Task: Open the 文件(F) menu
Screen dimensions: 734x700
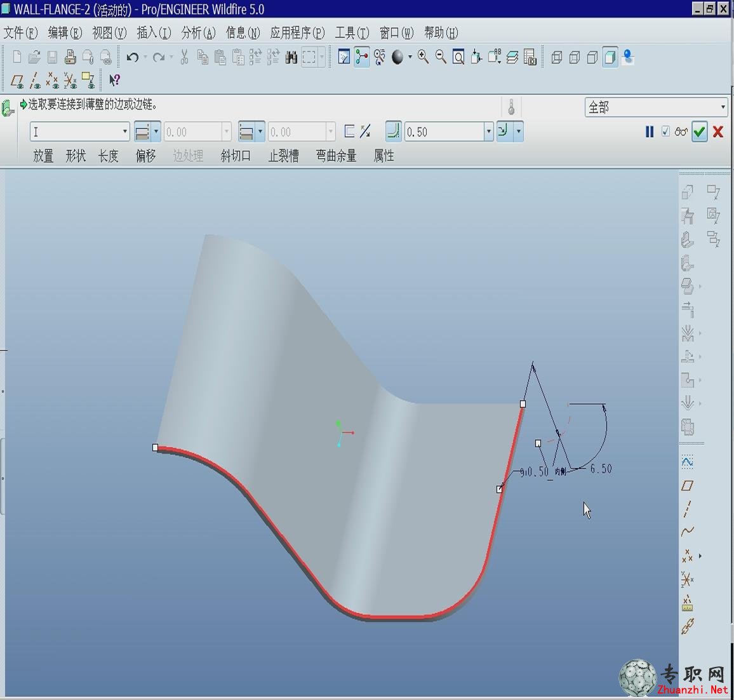Action: tap(20, 33)
